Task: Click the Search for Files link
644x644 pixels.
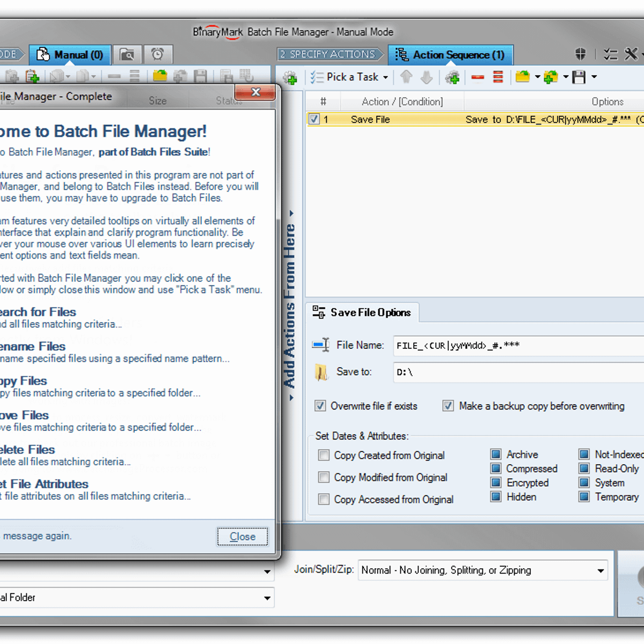Action: (38, 312)
